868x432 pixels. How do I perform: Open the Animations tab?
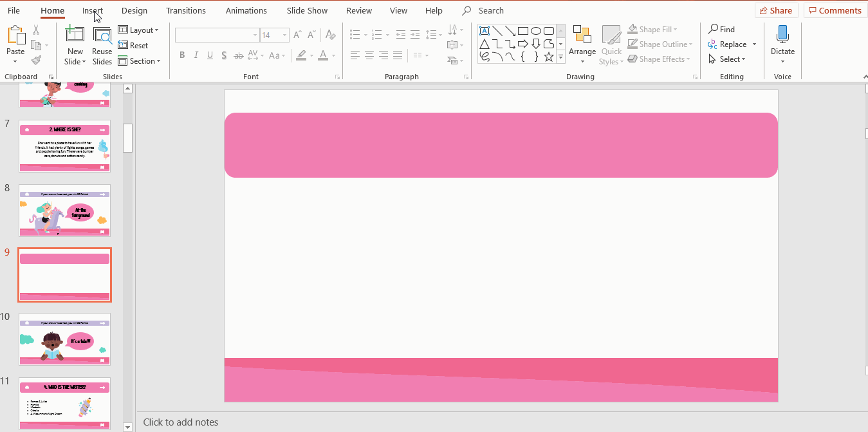point(246,10)
